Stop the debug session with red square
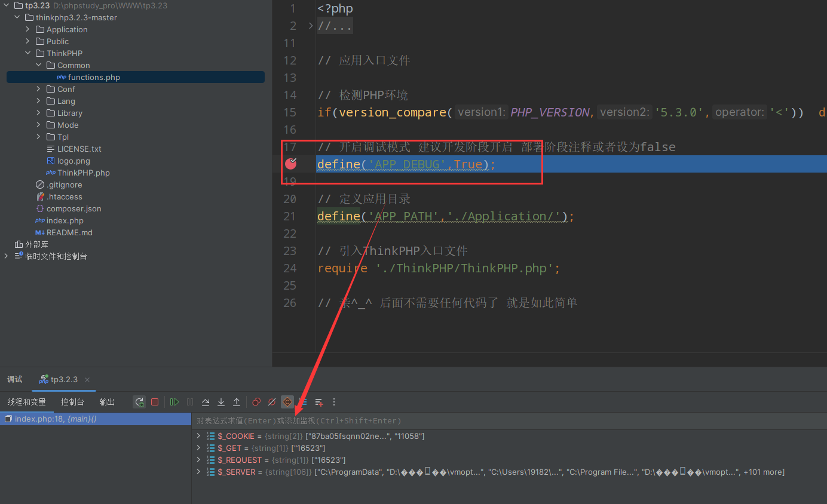Screen dimensions: 827x504 tap(155, 402)
